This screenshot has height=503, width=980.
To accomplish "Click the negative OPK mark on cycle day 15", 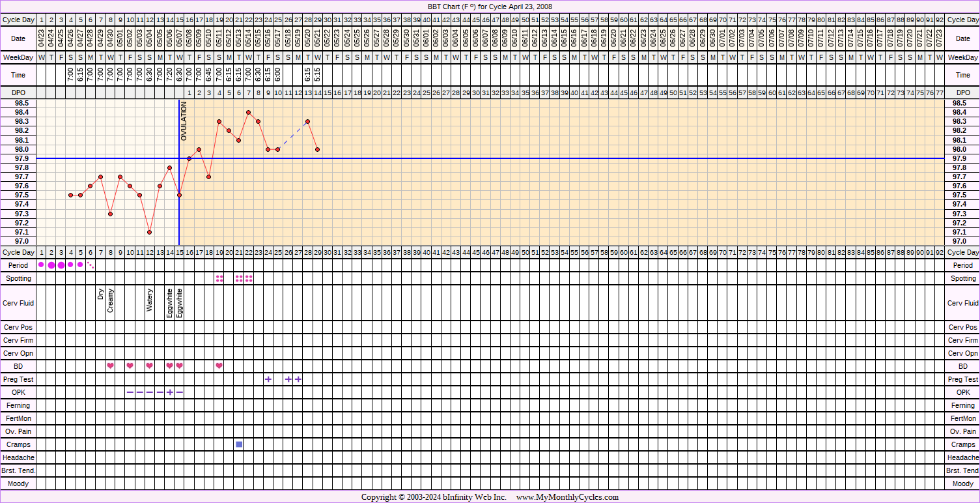I will (179, 392).
